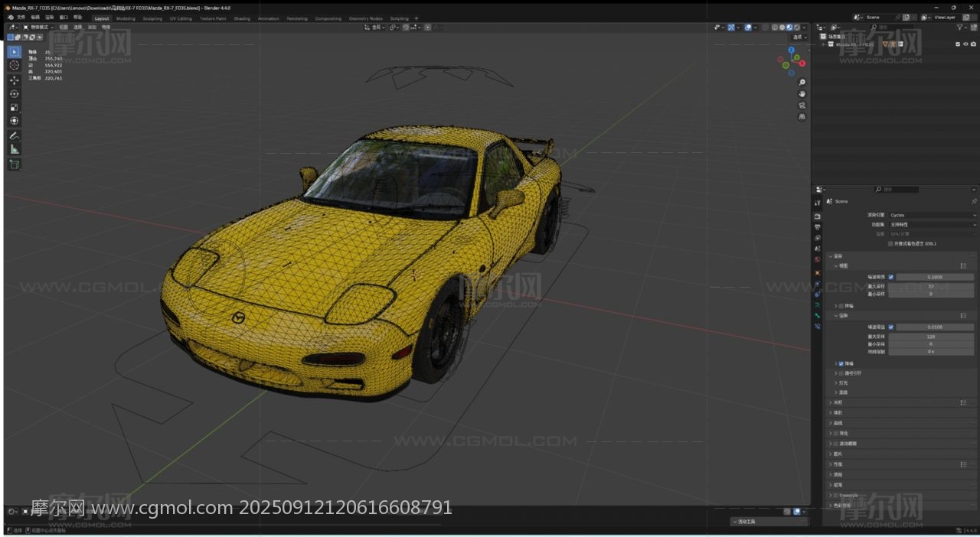Collapse the Render sampling subpanel

click(x=836, y=316)
